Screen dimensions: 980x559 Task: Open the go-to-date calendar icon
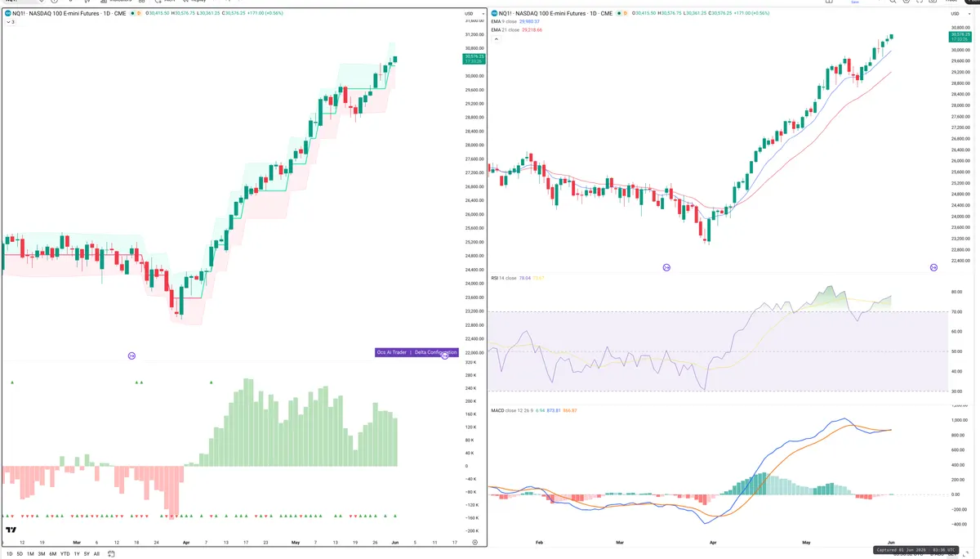pyautogui.click(x=111, y=553)
